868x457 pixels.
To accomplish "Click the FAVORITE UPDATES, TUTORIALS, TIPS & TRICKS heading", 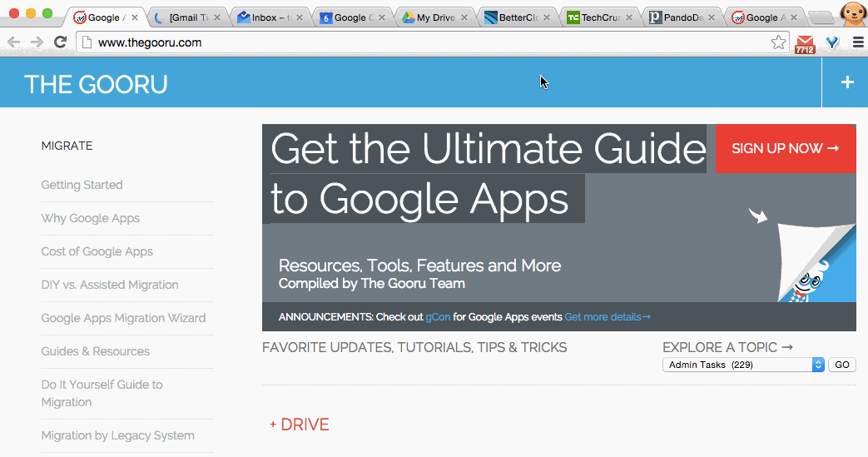I will pyautogui.click(x=414, y=347).
